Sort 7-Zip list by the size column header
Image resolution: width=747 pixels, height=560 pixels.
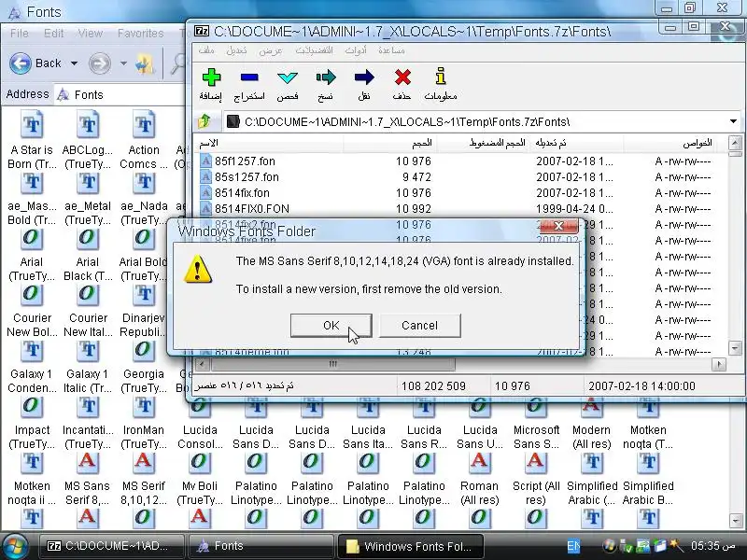389,143
